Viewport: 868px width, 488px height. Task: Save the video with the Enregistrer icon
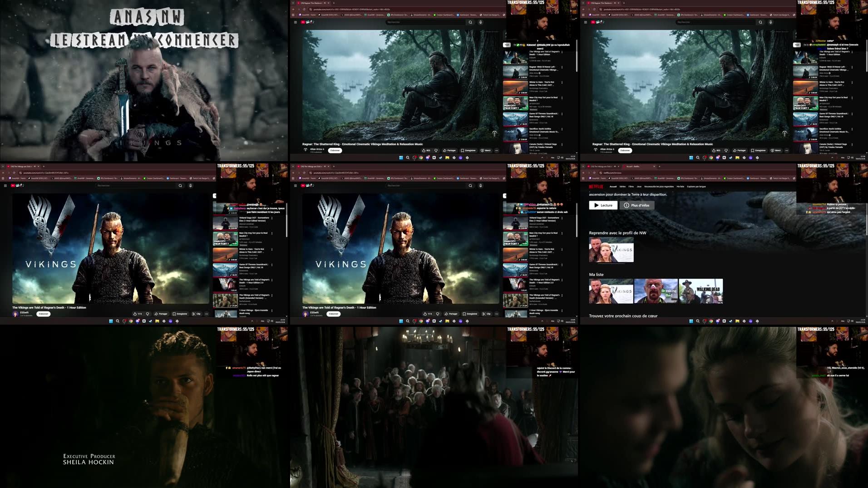[x=469, y=150]
